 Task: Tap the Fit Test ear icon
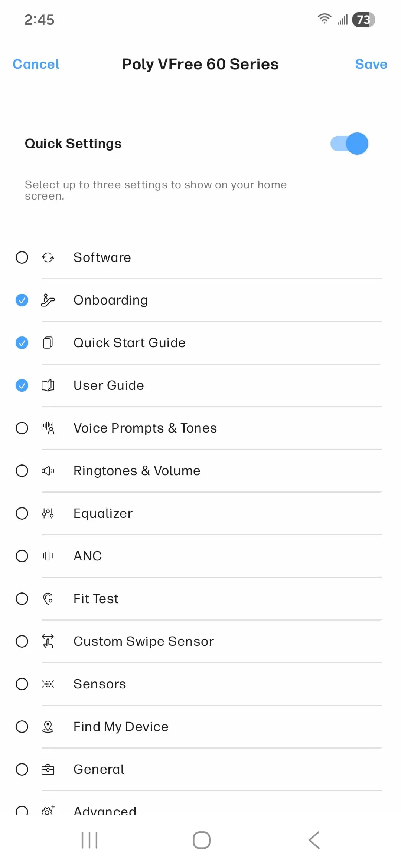(x=48, y=599)
